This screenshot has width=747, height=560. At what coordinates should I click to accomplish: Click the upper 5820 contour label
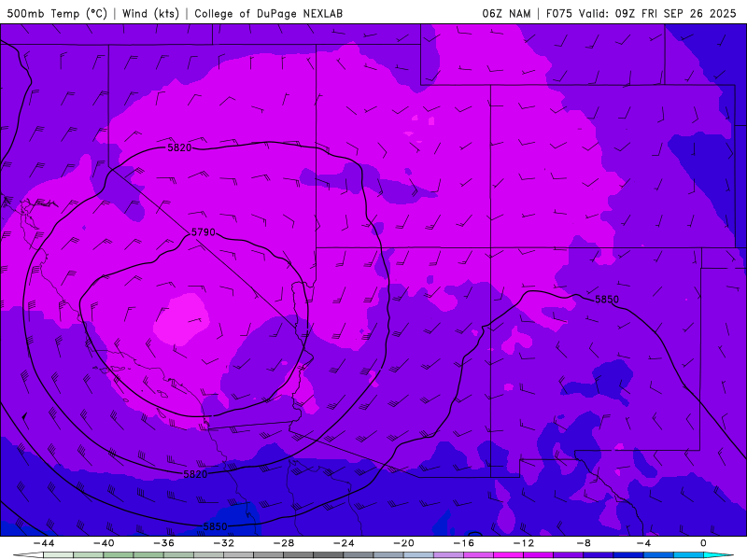pos(179,147)
